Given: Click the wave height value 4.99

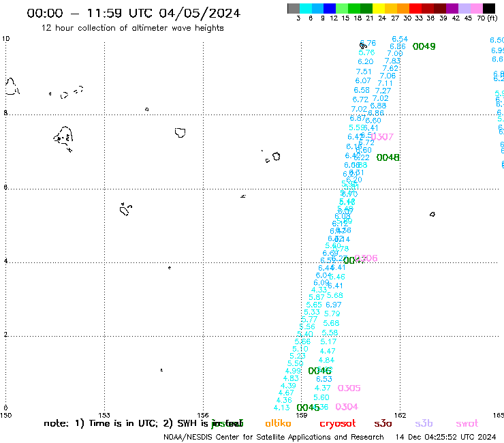Looking at the screenshot, I should [x=293, y=371].
